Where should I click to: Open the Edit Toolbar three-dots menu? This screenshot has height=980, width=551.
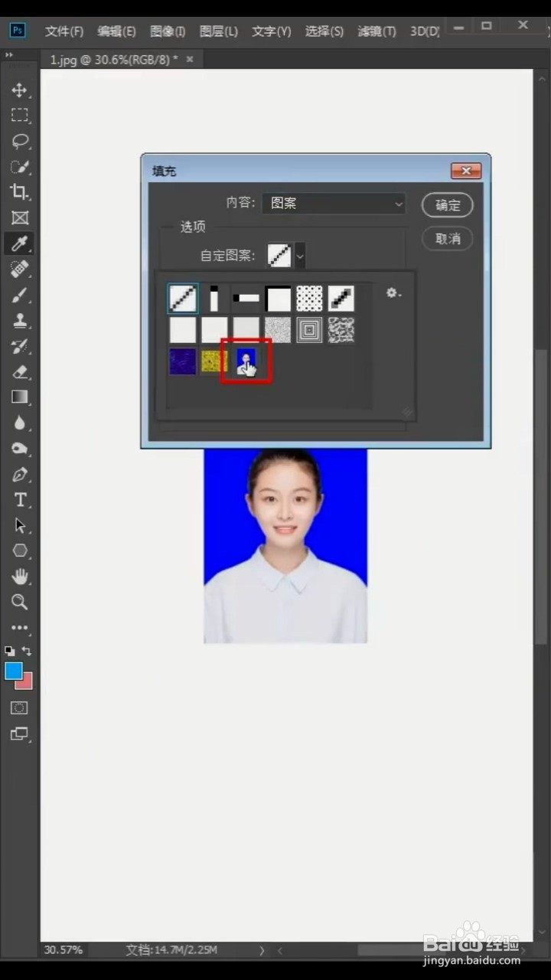pyautogui.click(x=19, y=628)
